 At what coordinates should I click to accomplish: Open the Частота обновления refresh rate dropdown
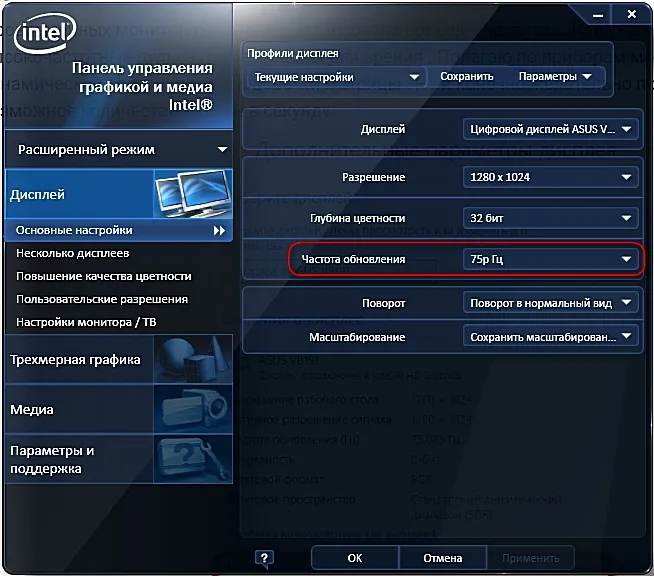pyautogui.click(x=549, y=260)
